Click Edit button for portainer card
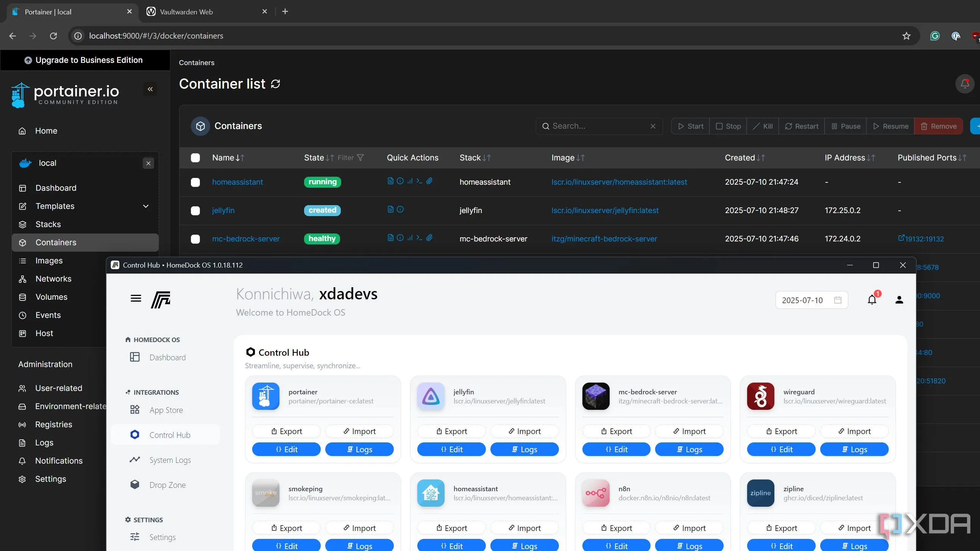The height and width of the screenshot is (551, 980). 286,449
